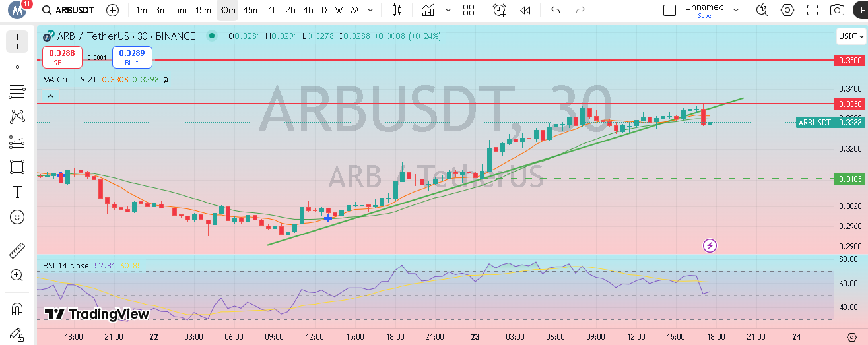Create an alert with clock icon

(500, 10)
